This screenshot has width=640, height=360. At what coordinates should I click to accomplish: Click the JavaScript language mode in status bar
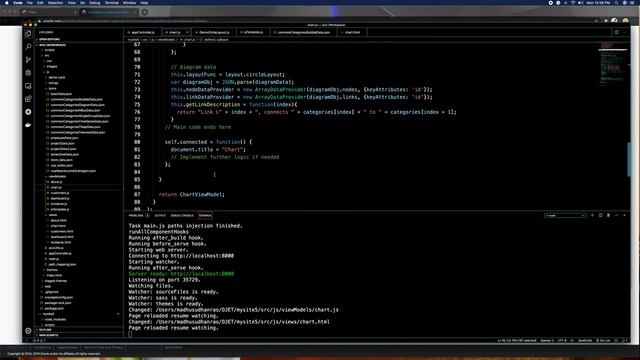pos(585,340)
